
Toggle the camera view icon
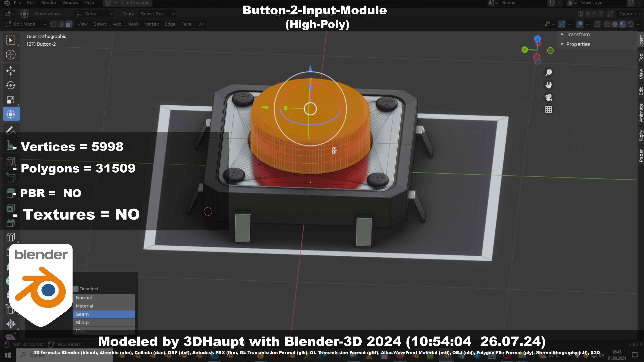pyautogui.click(x=549, y=97)
